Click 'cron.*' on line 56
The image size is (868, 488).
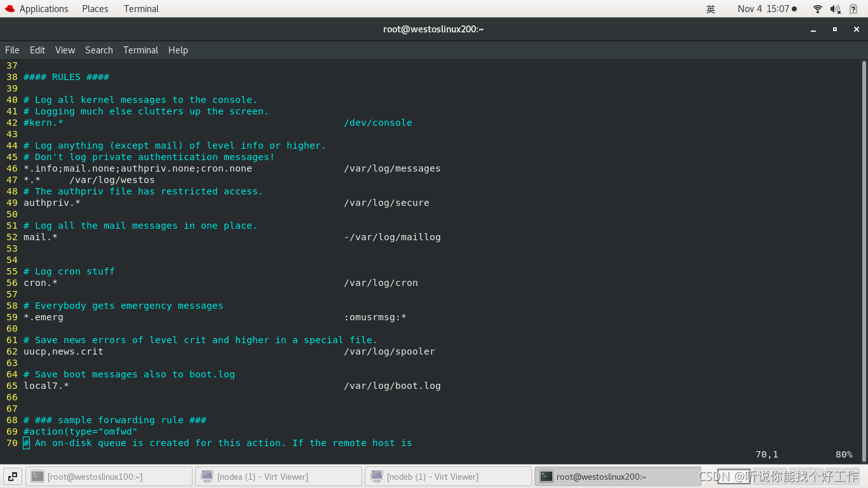tap(41, 283)
